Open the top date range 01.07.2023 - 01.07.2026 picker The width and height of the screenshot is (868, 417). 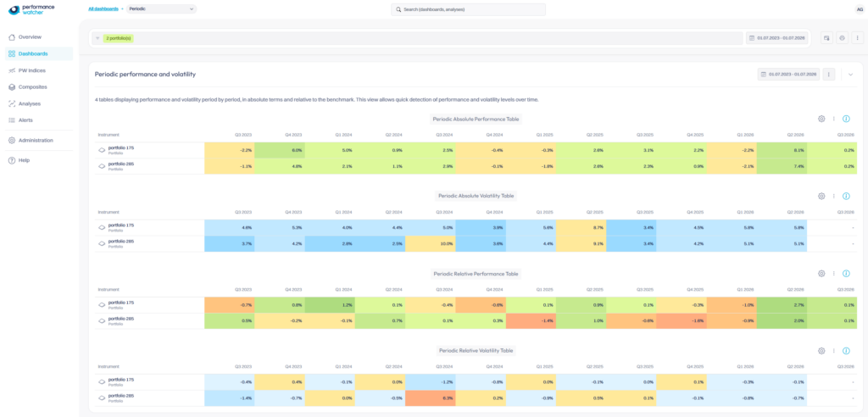(x=776, y=38)
